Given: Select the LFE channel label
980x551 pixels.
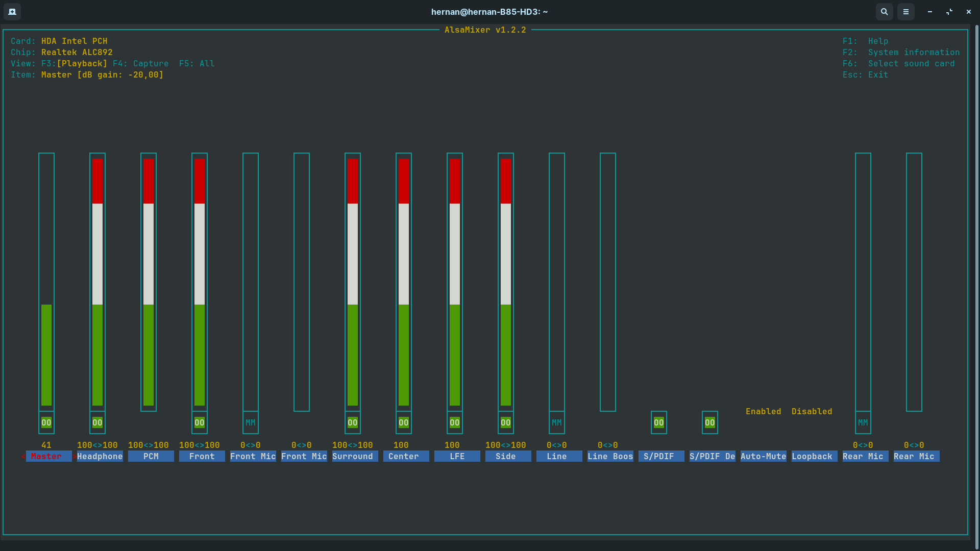Looking at the screenshot, I should click(457, 456).
